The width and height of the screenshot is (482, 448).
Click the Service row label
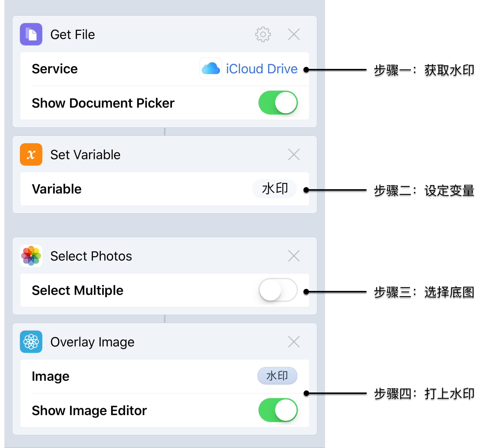point(55,69)
